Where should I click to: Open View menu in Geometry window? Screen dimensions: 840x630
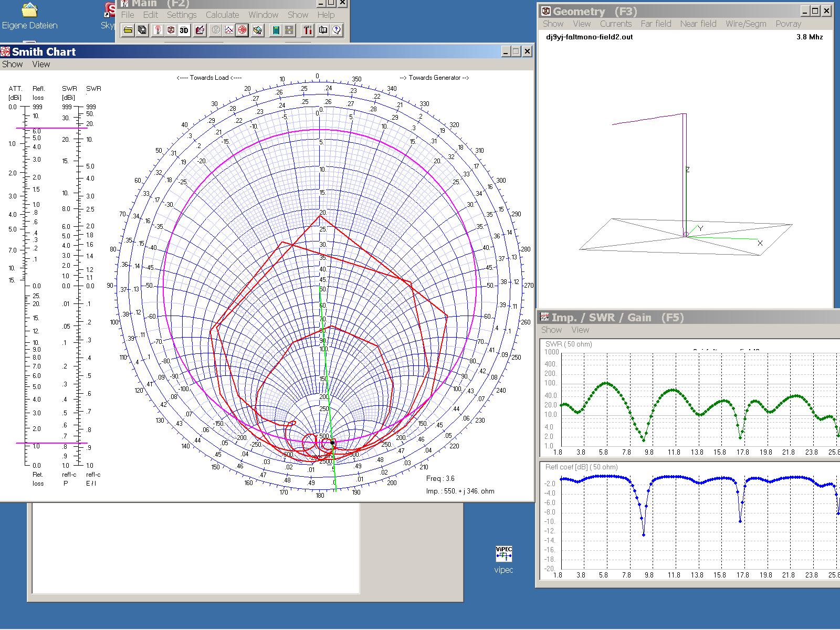tap(582, 24)
